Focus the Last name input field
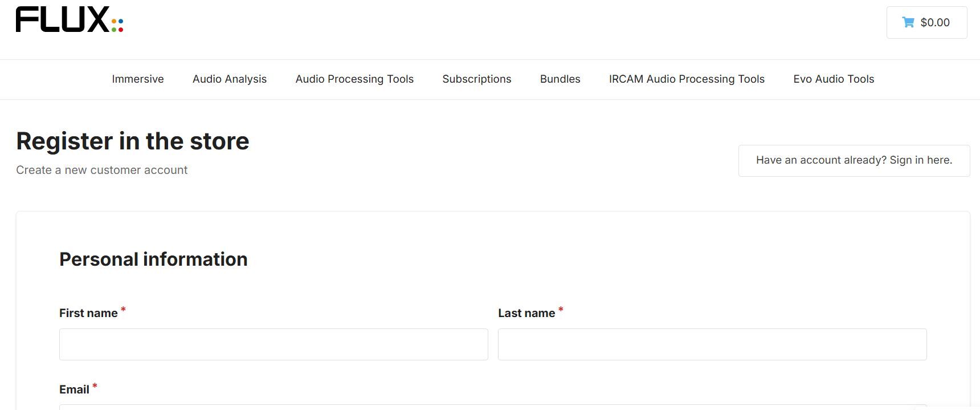The image size is (980, 410). point(712,344)
